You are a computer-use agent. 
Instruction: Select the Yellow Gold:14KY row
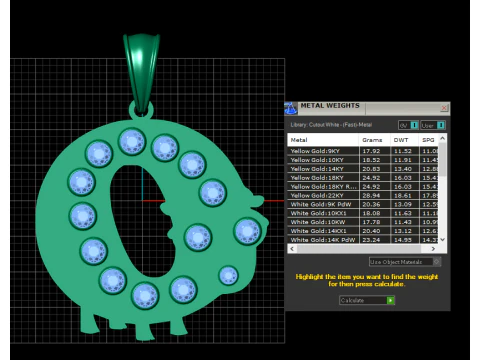[x=363, y=169]
